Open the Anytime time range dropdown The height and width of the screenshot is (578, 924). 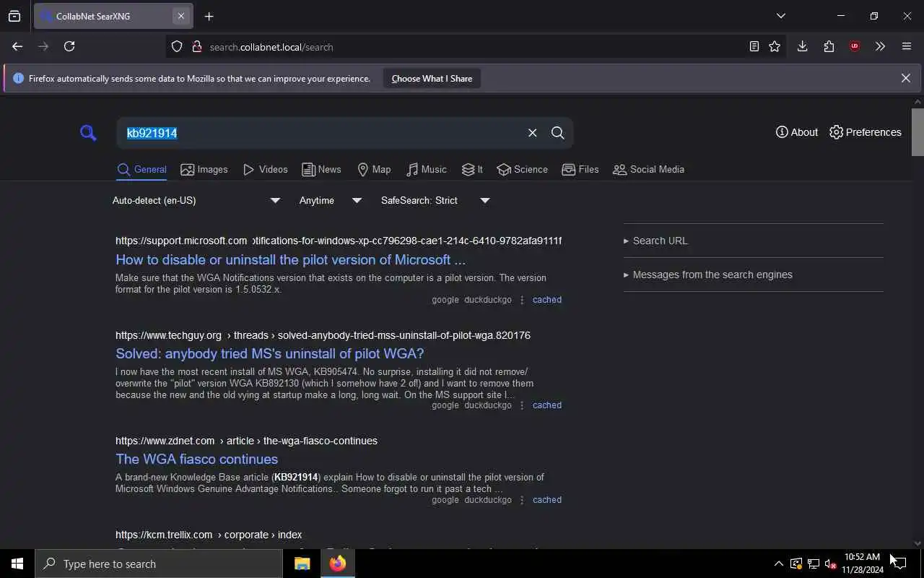pos(331,200)
